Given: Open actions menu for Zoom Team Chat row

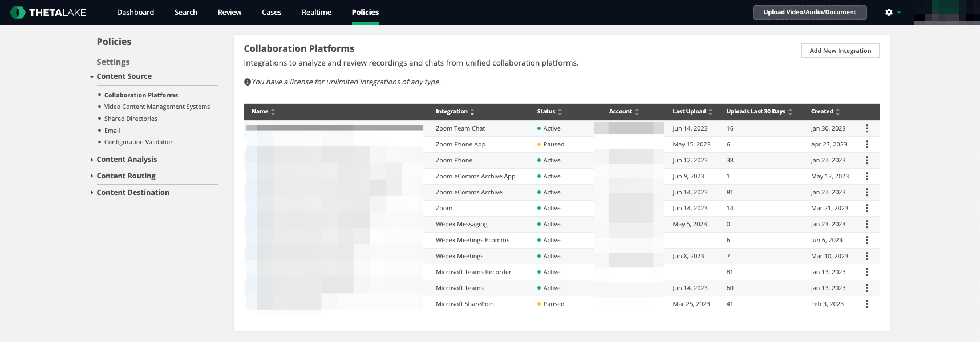Looking at the screenshot, I should (x=867, y=128).
